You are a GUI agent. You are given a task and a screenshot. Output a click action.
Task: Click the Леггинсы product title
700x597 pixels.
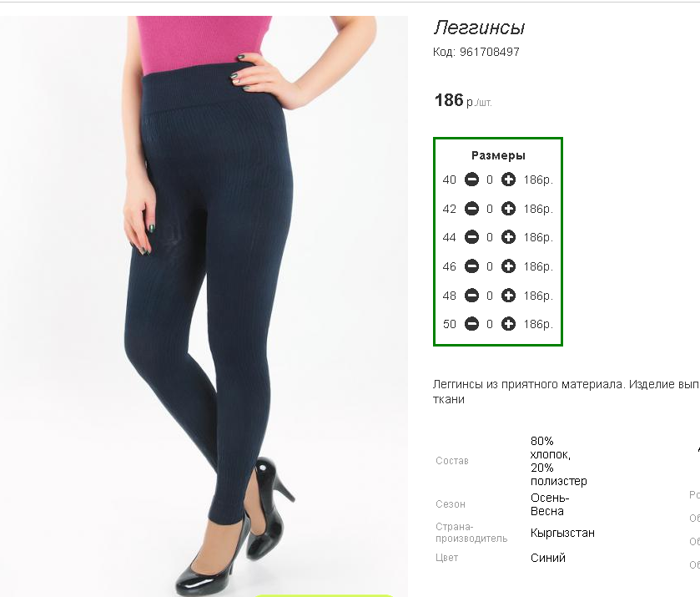click(x=479, y=28)
